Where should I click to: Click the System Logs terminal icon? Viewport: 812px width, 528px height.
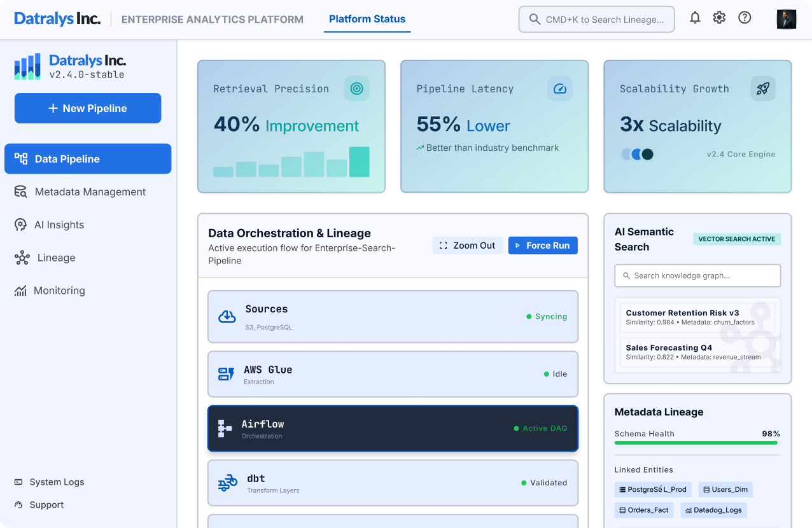(18, 482)
